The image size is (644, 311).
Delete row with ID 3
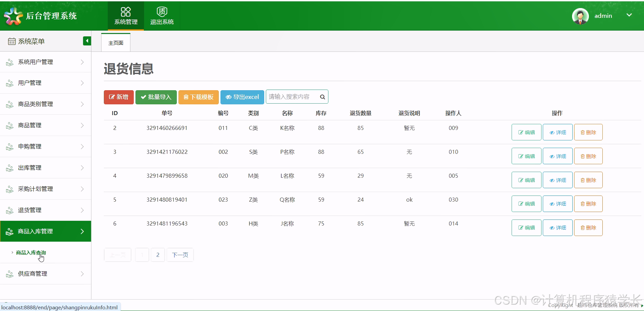click(588, 156)
